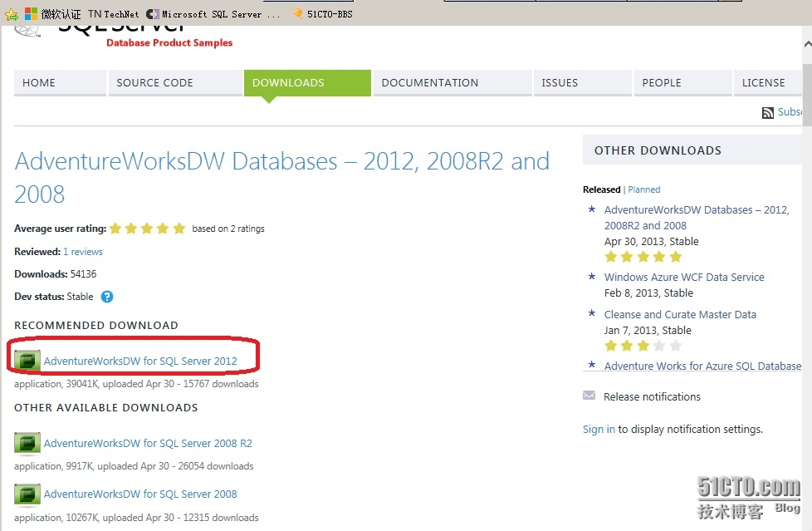Screen dimensions: 812x531
Task: Click star bullet beside Windows Azure WCF entry
Action: pyautogui.click(x=591, y=277)
